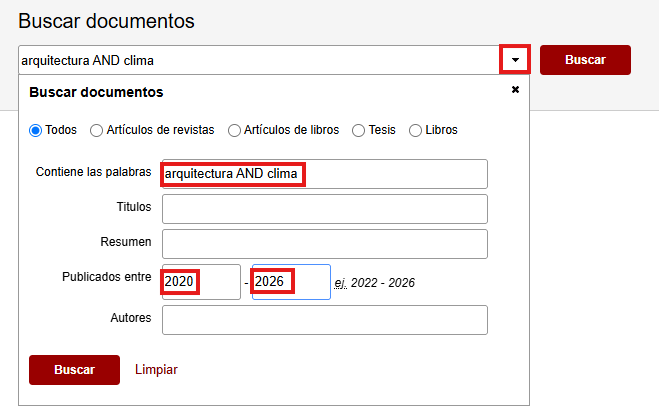This screenshot has height=411, width=659.
Task: Select the Todos radio button
Action: click(36, 130)
